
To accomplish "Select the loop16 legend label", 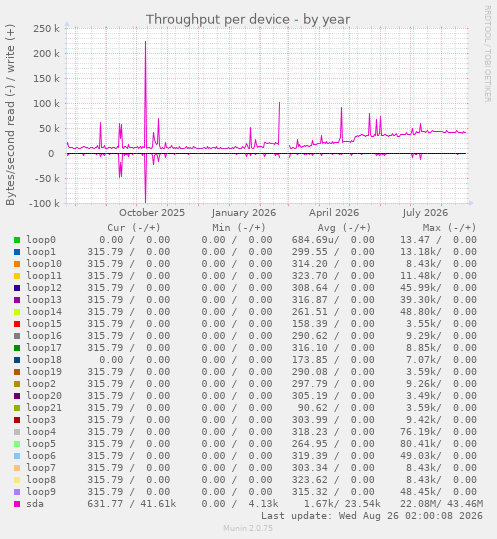I will [x=44, y=336].
